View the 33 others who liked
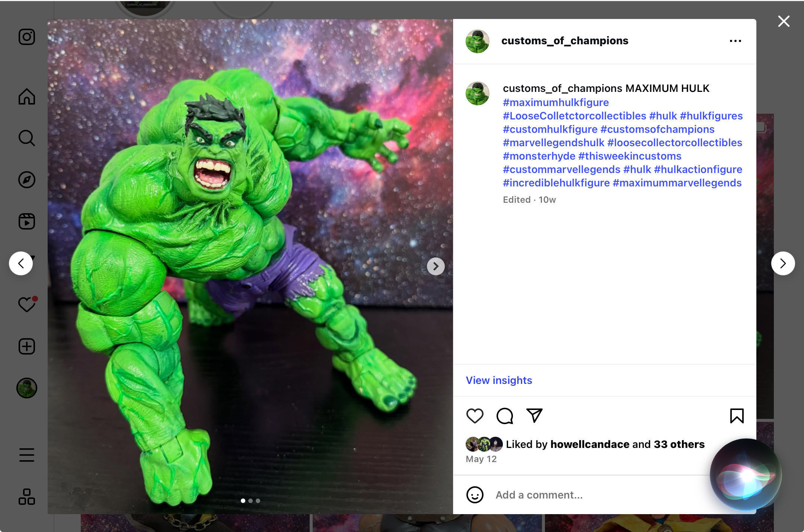804x532 pixels. click(x=679, y=444)
